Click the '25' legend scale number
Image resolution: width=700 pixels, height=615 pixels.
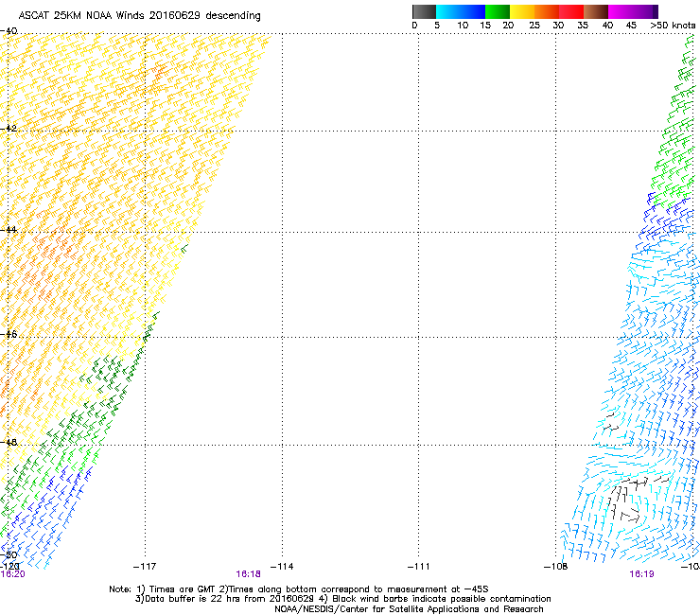pyautogui.click(x=534, y=26)
